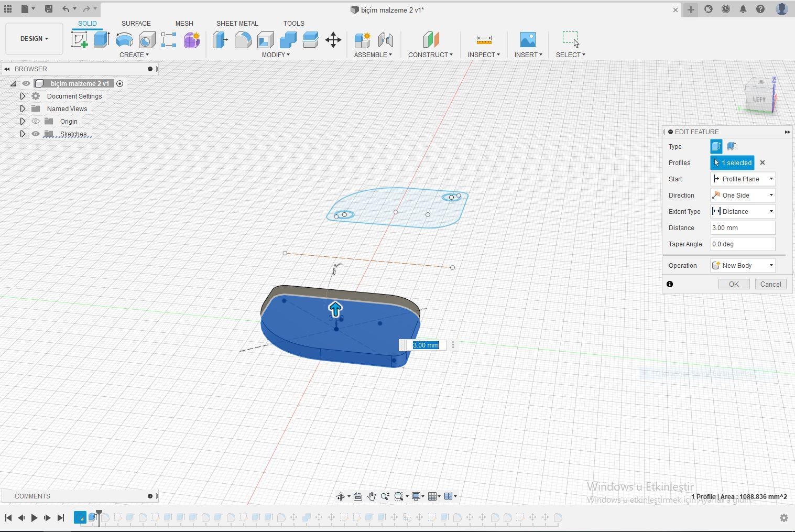The height and width of the screenshot is (532, 795).
Task: Select the Joint tool
Action: 385,40
